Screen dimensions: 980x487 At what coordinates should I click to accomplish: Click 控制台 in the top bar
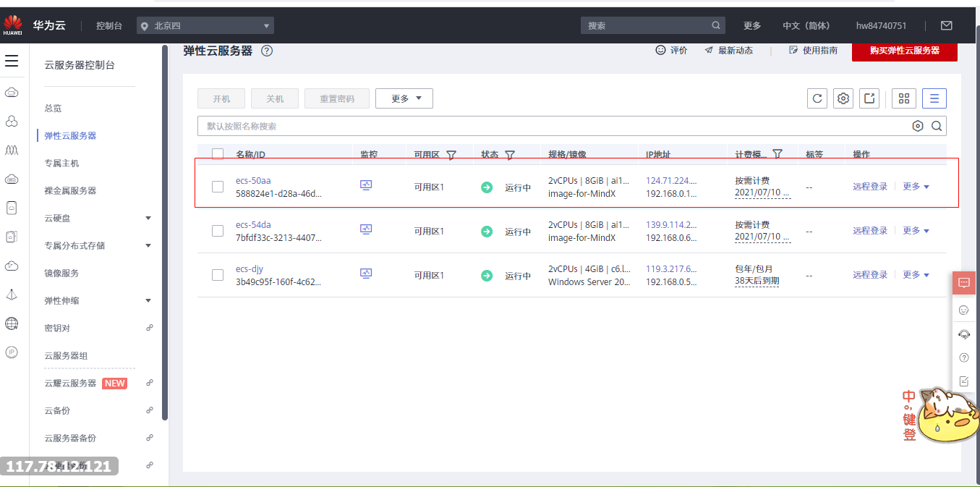[109, 25]
